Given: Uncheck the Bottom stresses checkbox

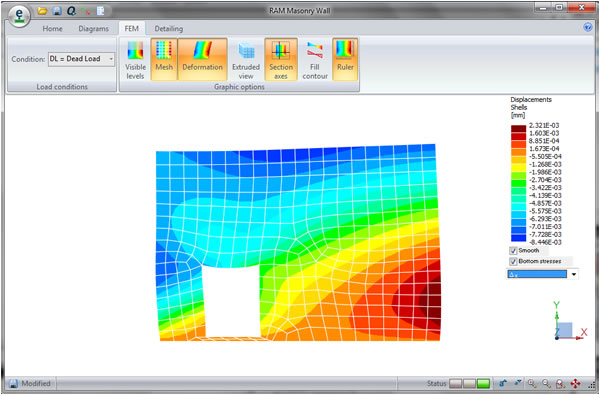Looking at the screenshot, I should coord(513,262).
